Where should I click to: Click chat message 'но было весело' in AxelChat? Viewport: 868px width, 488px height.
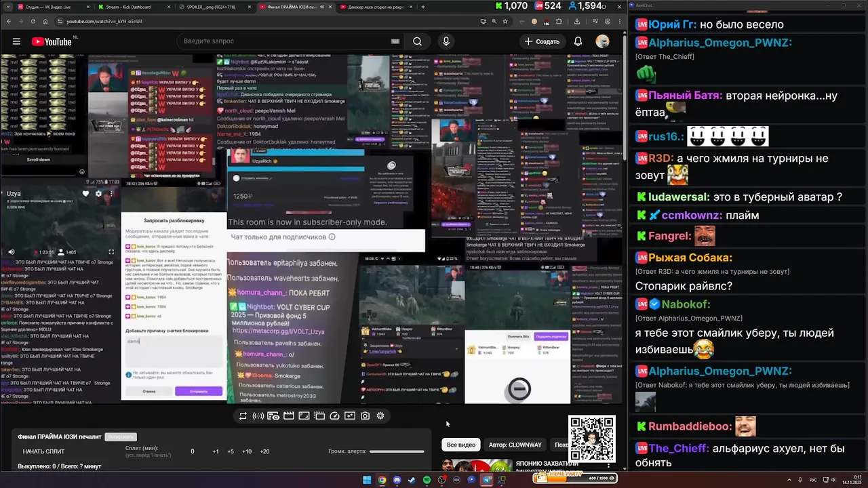742,24
